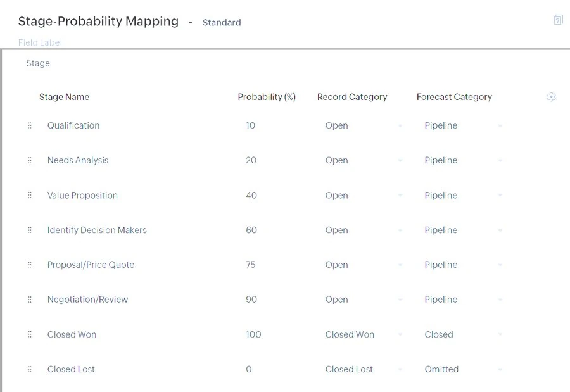Open Forecast Category dropdown for Identify Decision Makers
570x392 pixels.
pos(463,230)
